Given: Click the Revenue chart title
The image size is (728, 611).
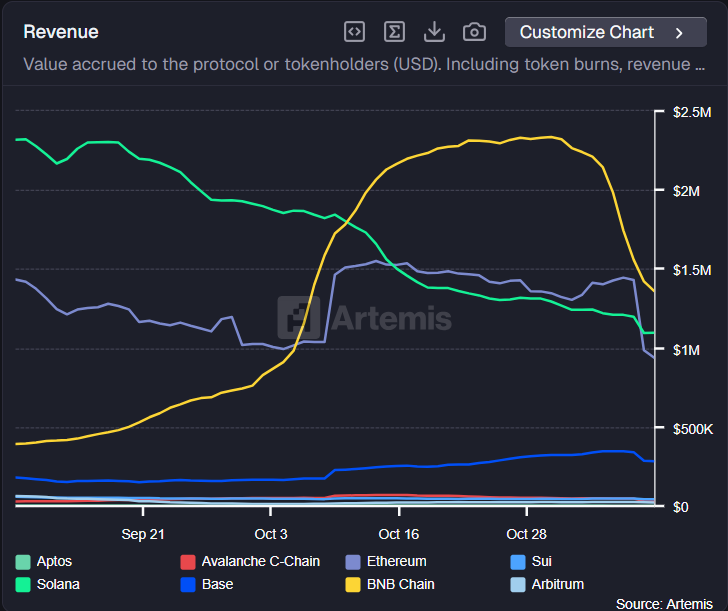Looking at the screenshot, I should (61, 32).
